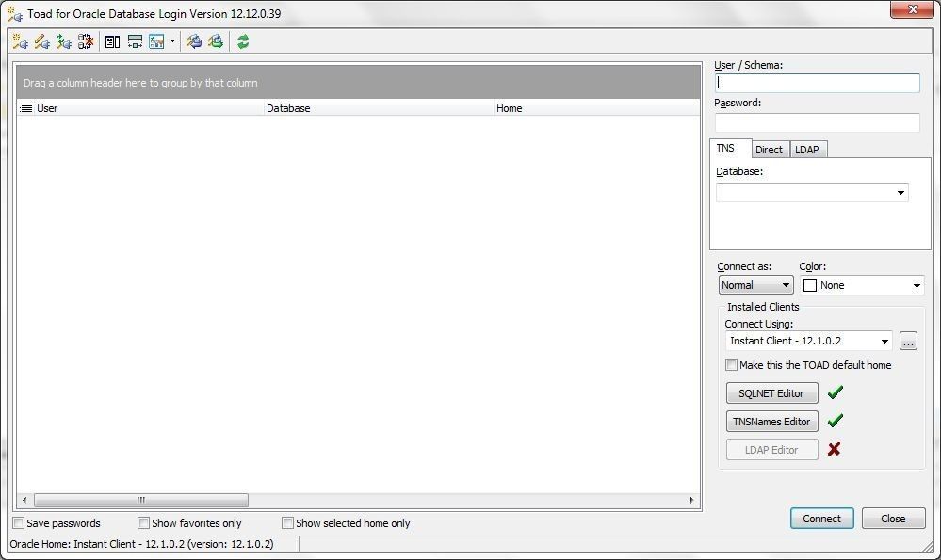Enable the Save passwords checkbox
Viewport: 941px width, 560px height.
click(19, 523)
